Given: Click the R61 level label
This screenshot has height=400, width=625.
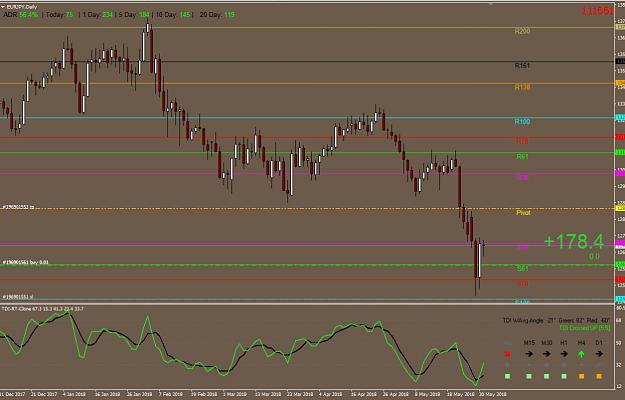Looking at the screenshot, I should (x=522, y=157).
